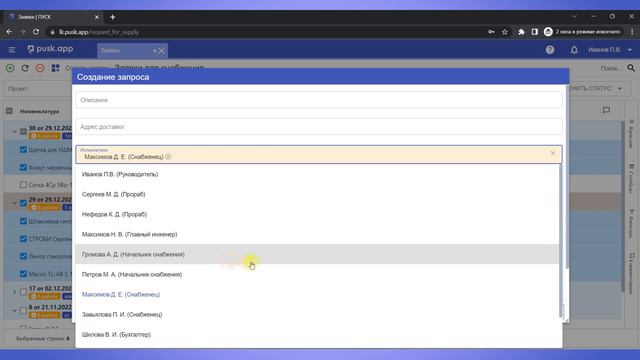The image size is (640, 360).
Task: Click the browser forward arrow
Action: pos(22,32)
